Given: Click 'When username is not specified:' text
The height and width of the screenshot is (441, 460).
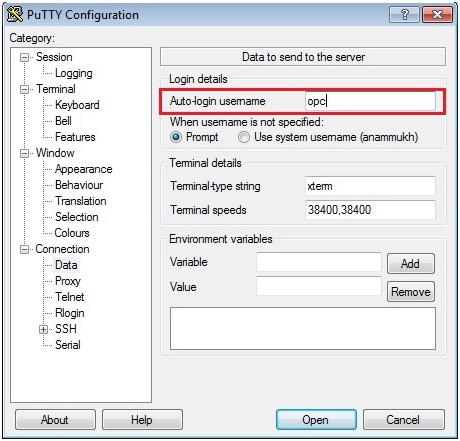Looking at the screenshot, I should pyautogui.click(x=247, y=122).
